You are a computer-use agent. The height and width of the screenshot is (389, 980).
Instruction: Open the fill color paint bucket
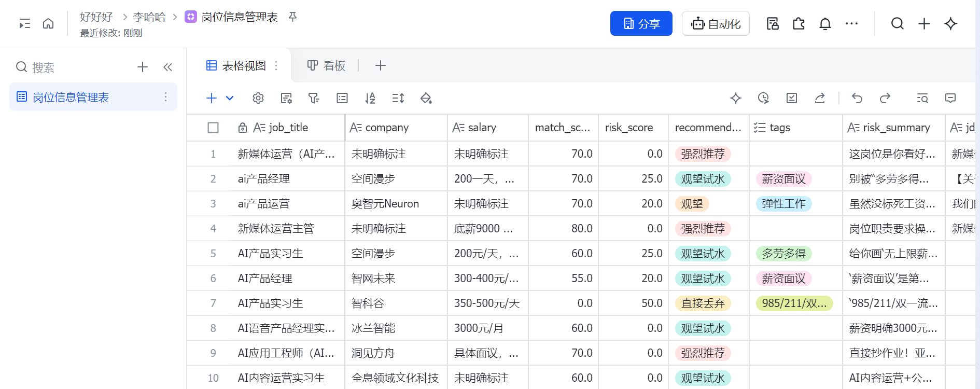click(426, 98)
